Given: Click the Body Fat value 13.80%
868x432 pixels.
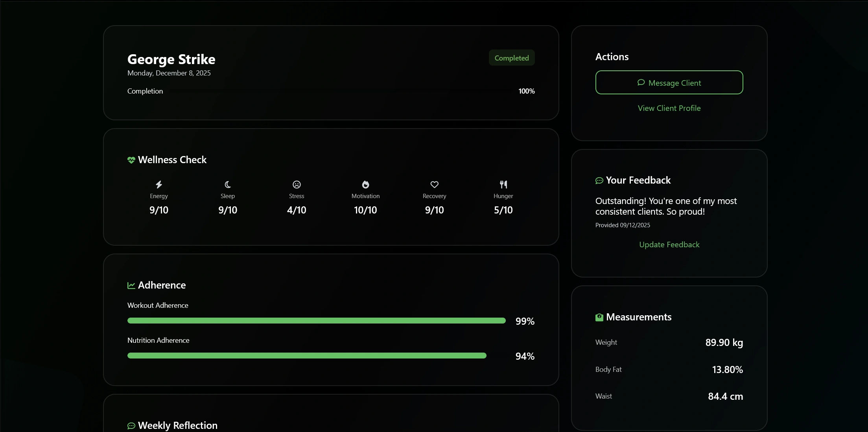Looking at the screenshot, I should tap(727, 370).
